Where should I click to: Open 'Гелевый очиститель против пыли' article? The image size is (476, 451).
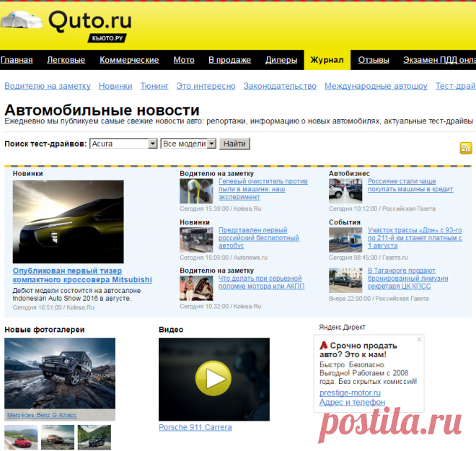263,189
